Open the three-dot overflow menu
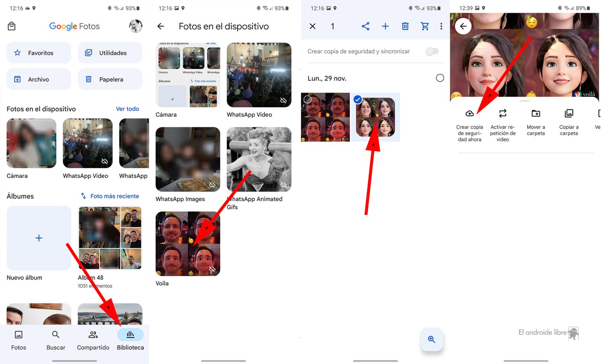The image size is (602, 364). click(441, 26)
